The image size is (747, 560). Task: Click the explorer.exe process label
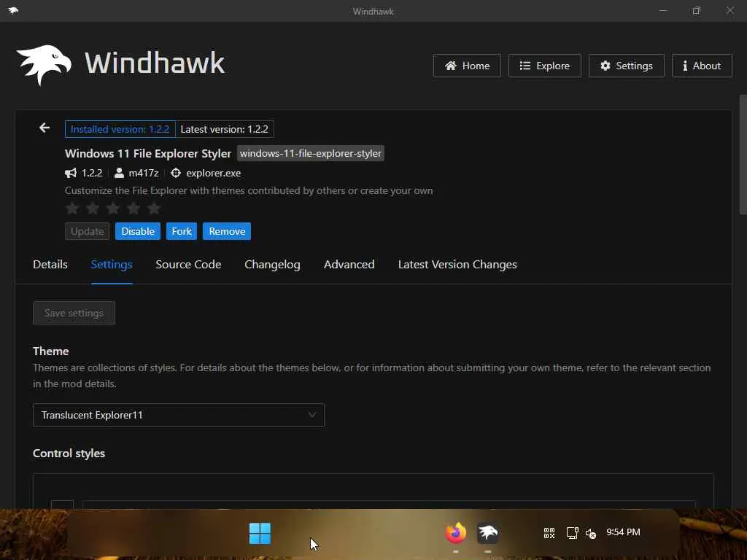(214, 173)
